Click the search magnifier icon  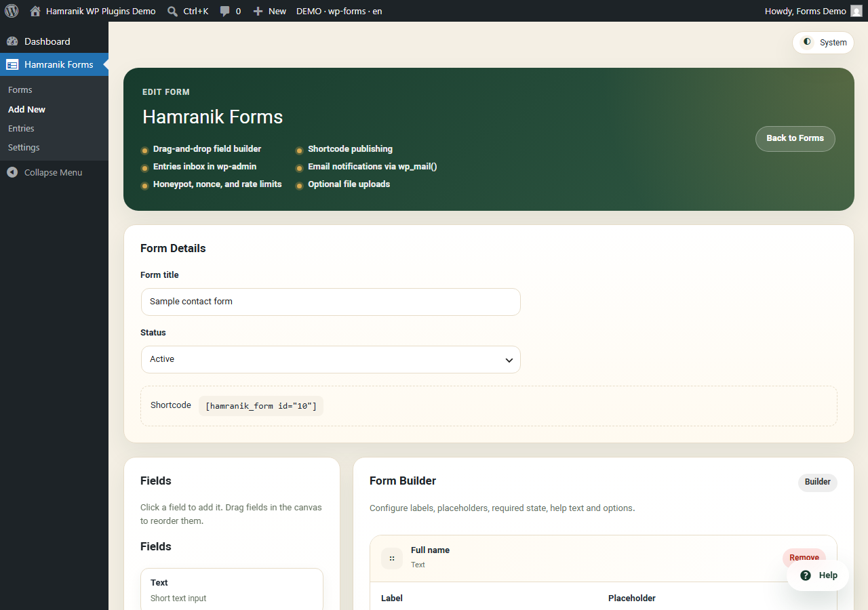click(173, 11)
